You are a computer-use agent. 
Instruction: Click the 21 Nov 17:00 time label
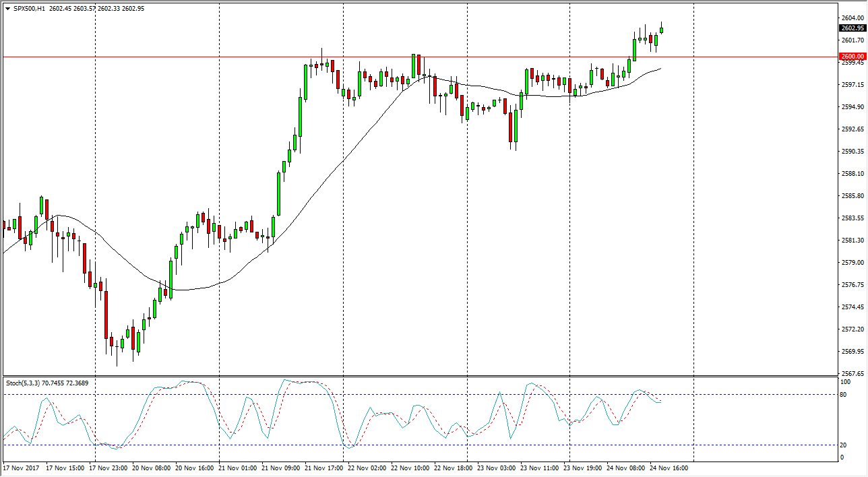click(325, 468)
